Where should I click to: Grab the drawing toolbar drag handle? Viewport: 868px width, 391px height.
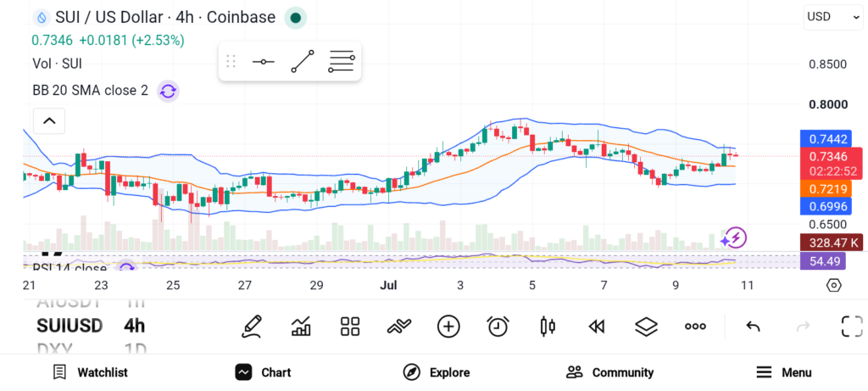[x=231, y=61]
